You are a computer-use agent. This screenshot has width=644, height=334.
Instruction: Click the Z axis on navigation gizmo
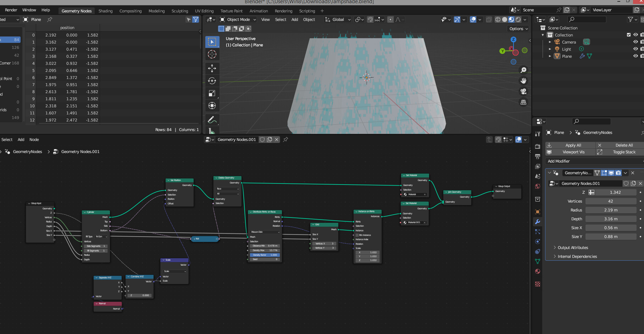point(513,39)
